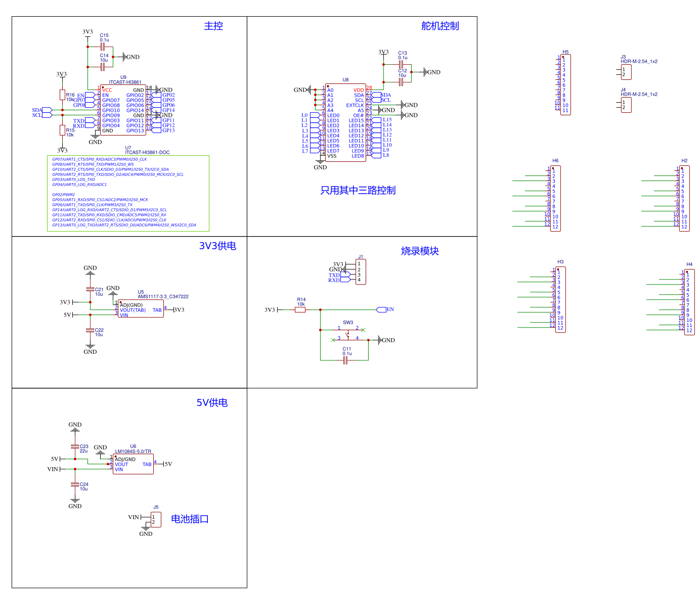Click the 只用其中三路控制 note
The width and height of the screenshot is (700, 593).
pyautogui.click(x=358, y=190)
